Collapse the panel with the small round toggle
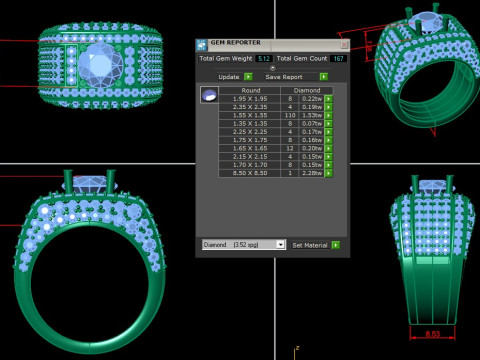Image resolution: width=480 pixels, height=360 pixels. pos(272,68)
